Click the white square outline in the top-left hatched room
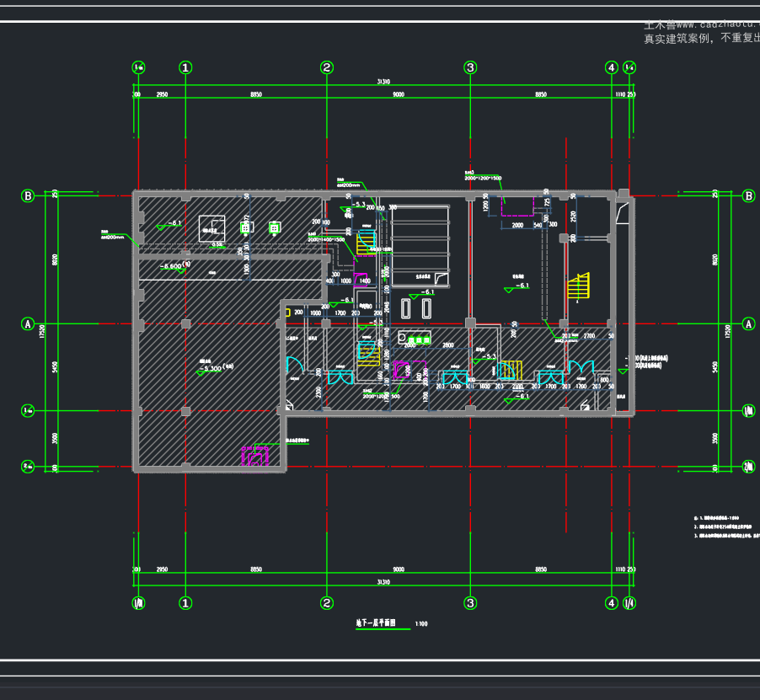The image size is (760, 700). click(211, 228)
